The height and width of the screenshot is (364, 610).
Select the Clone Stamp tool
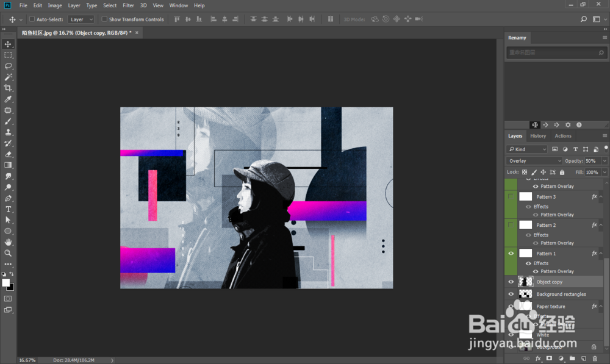8,132
